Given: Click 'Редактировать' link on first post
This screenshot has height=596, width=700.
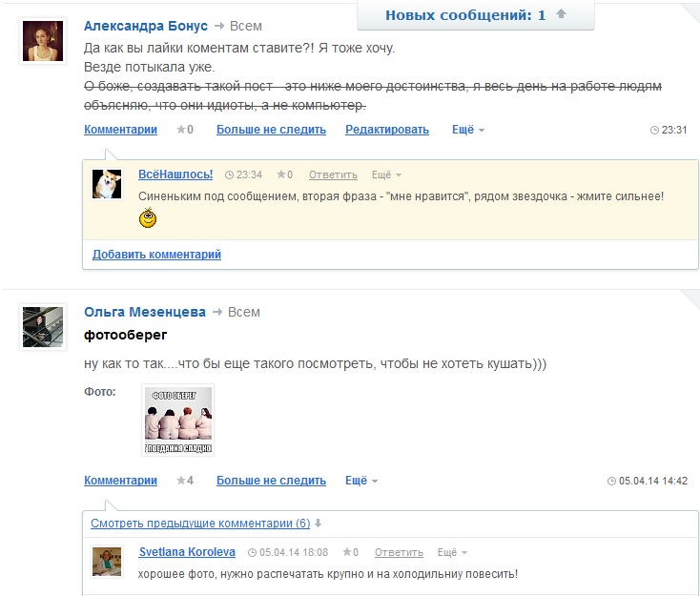Looking at the screenshot, I should (386, 130).
